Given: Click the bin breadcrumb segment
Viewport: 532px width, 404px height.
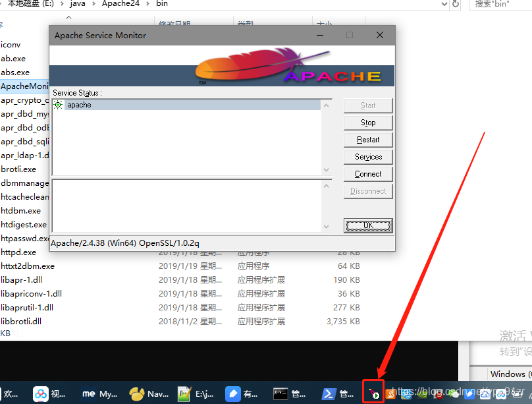Looking at the screenshot, I should 162,4.
